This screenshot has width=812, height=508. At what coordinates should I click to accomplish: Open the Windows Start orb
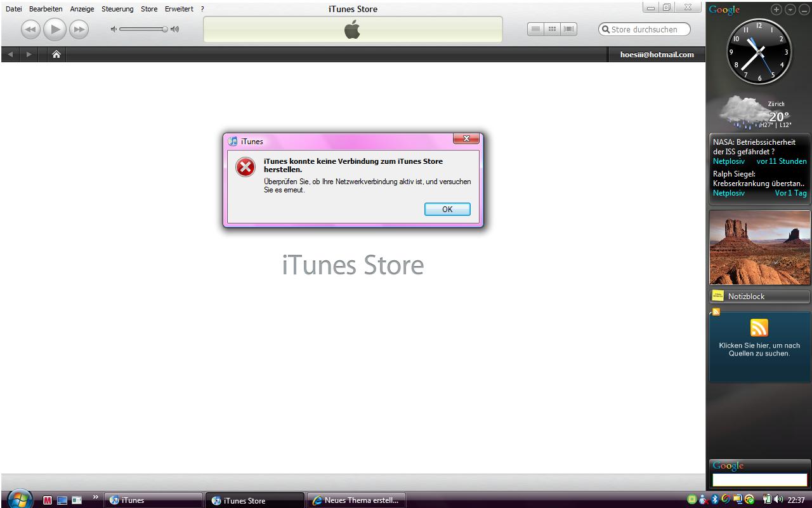(20, 499)
